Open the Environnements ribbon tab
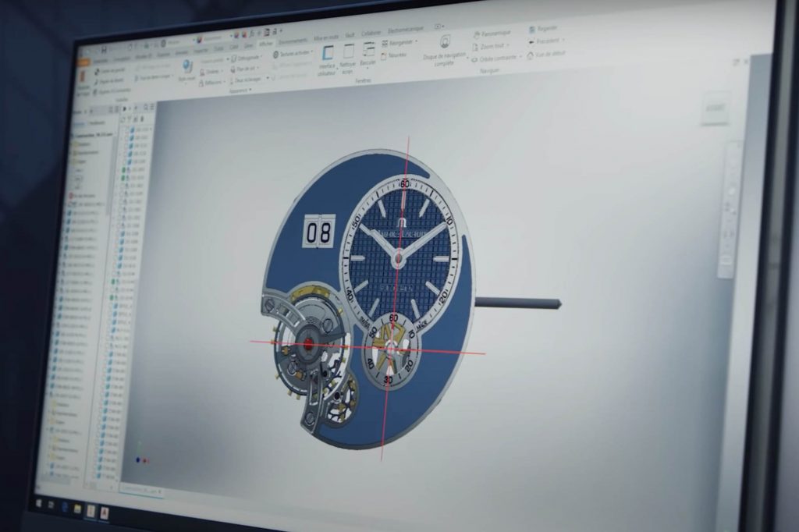Screen dimensions: 799x532 [x=293, y=41]
